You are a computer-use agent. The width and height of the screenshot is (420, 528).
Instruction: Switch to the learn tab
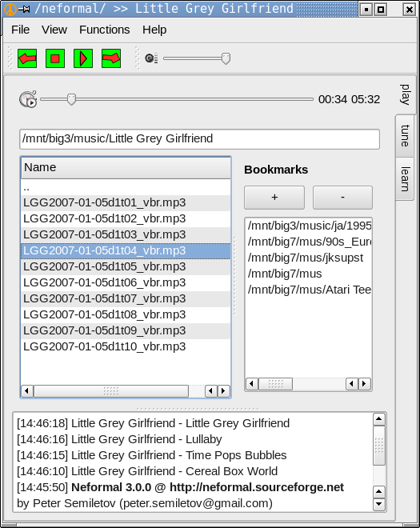pos(405,179)
